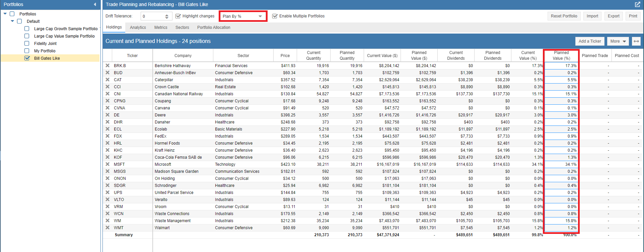
Task: Sort by Planned Trade column header
Action: [595, 55]
